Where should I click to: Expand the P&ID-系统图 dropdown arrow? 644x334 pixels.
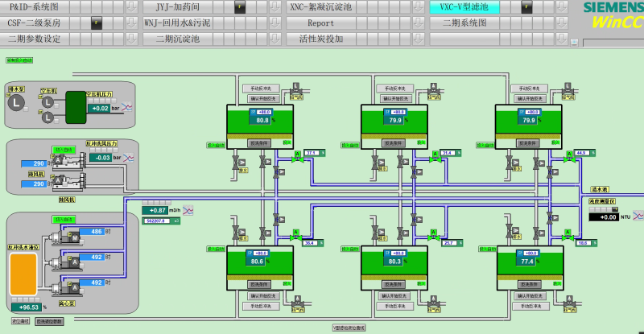[131, 7]
